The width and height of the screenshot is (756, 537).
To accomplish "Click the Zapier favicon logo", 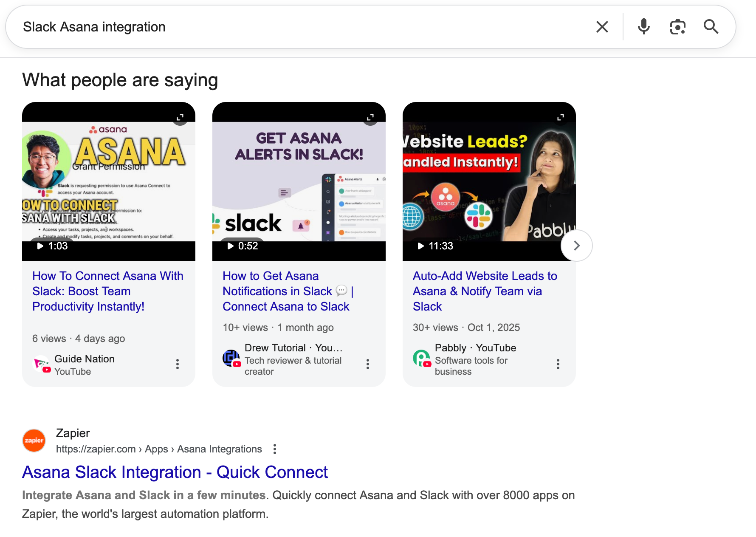I will [34, 441].
